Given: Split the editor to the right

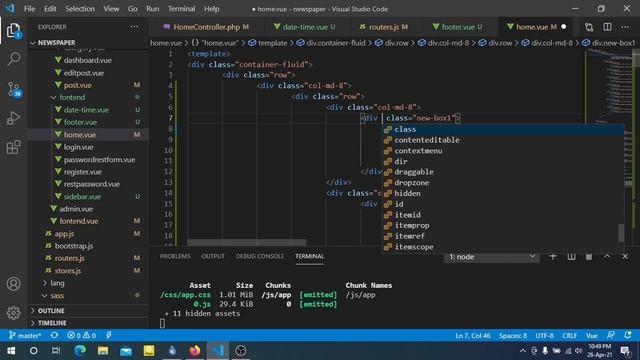Looking at the screenshot, I should 607,27.
